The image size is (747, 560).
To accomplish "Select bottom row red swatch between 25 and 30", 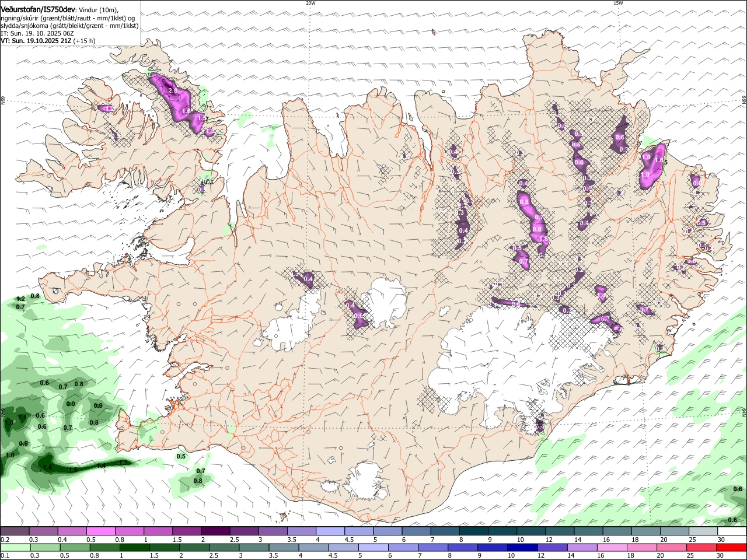I will 701,547.
